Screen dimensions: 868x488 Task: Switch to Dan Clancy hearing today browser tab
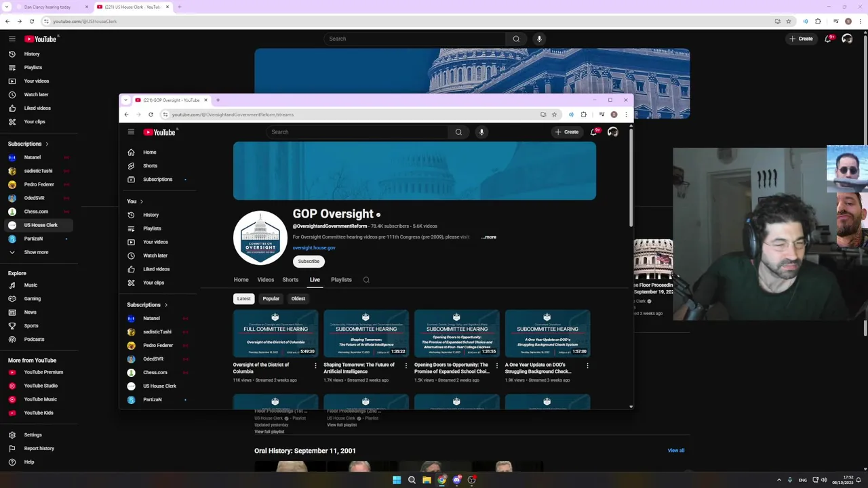(x=53, y=7)
